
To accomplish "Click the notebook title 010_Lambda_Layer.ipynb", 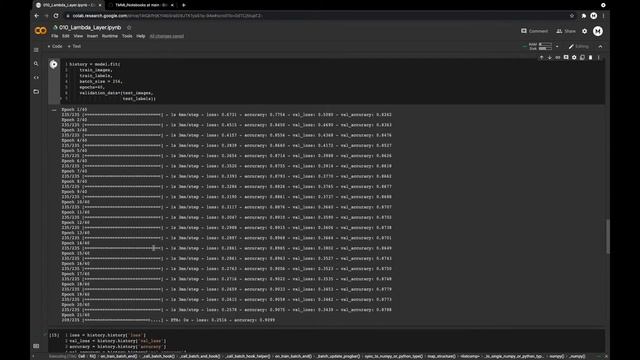I will pos(90,27).
